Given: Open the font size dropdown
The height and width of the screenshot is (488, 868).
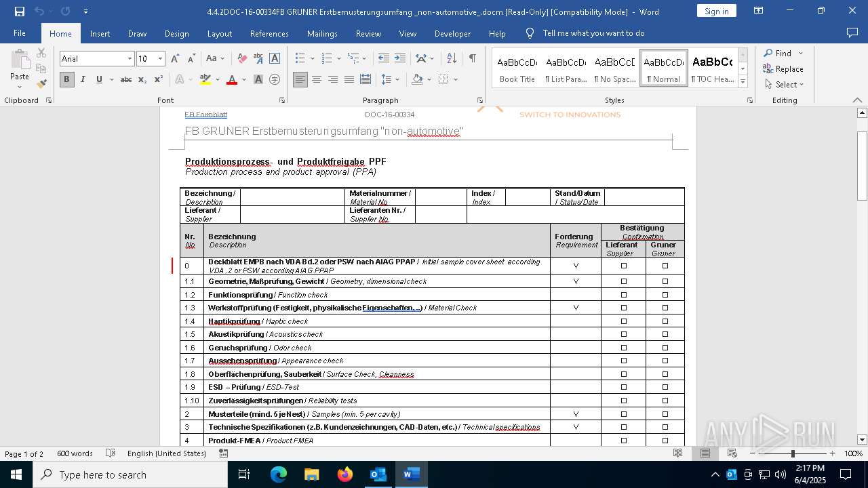Looking at the screenshot, I should 160,59.
